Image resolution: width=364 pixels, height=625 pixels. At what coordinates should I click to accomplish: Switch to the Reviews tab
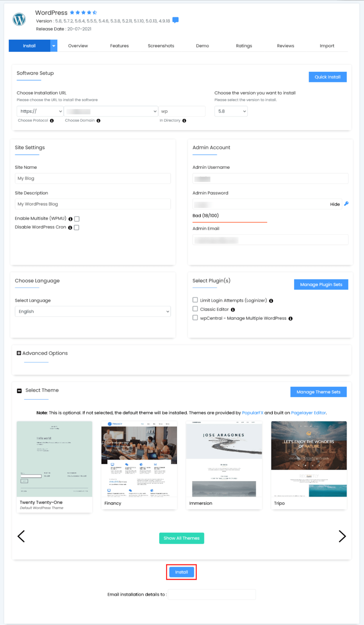[x=285, y=46]
